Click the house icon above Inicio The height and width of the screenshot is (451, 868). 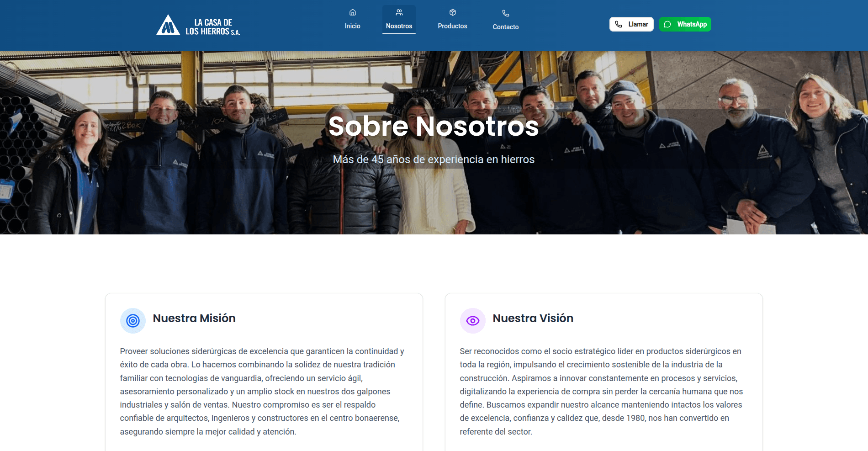click(353, 12)
